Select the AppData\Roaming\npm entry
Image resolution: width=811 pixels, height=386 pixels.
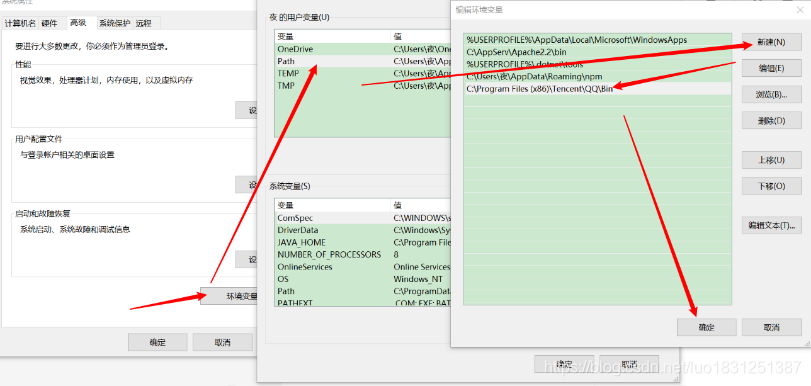pos(597,77)
